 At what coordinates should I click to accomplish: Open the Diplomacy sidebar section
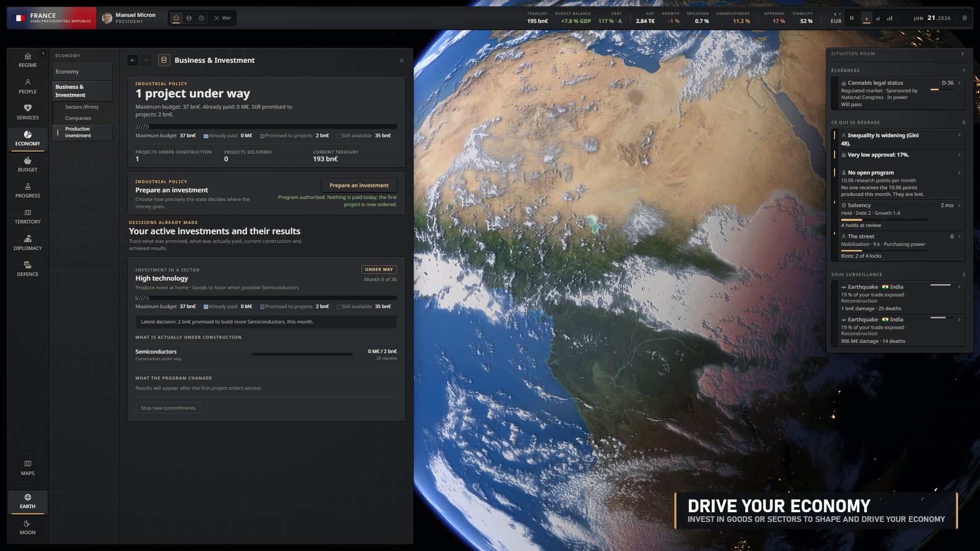coord(28,243)
